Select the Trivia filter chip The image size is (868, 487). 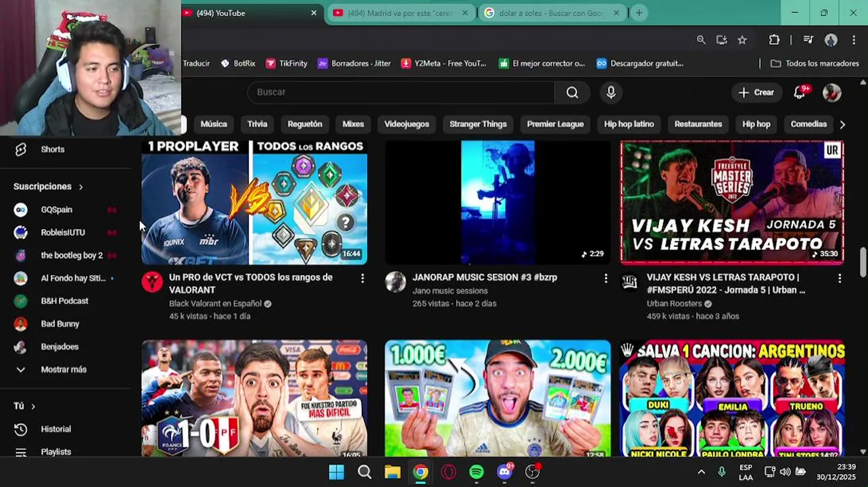tap(257, 124)
